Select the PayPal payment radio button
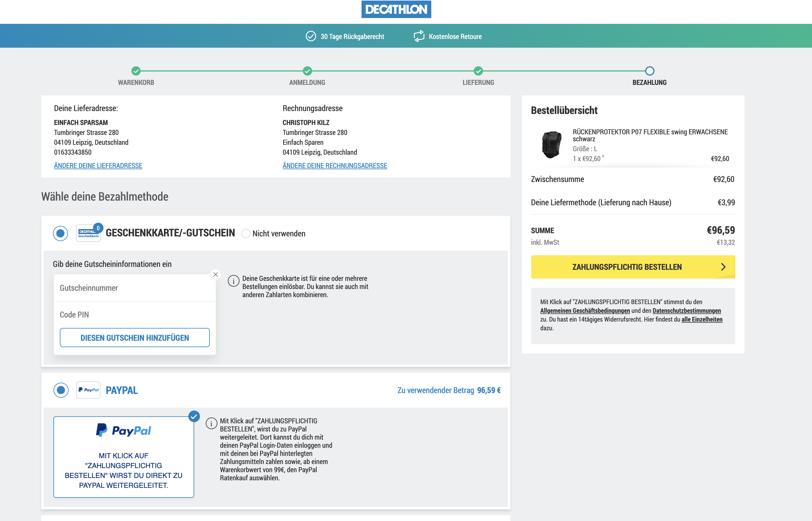Image resolution: width=812 pixels, height=521 pixels. click(61, 390)
